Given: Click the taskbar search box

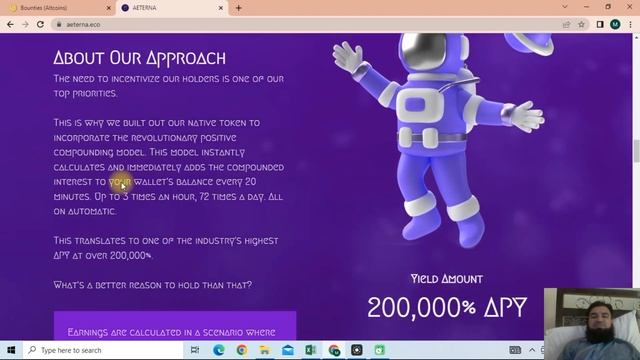Looking at the screenshot, I should 102,350.
